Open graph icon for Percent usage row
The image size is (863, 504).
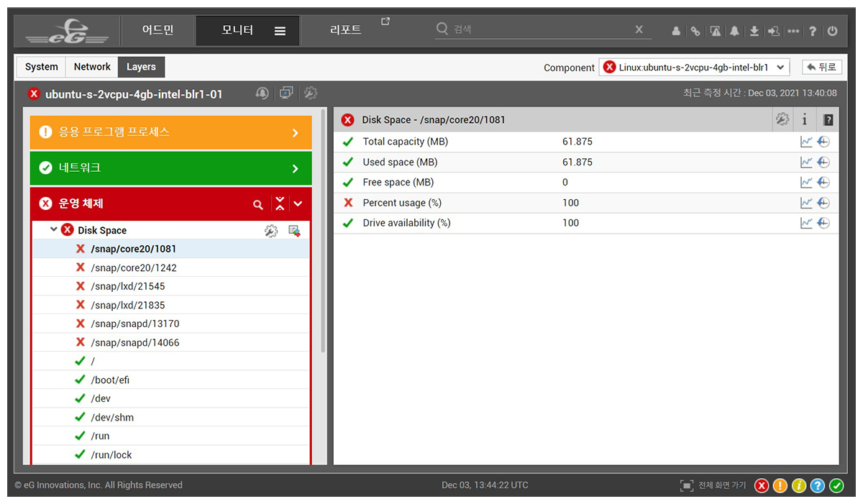tap(807, 203)
